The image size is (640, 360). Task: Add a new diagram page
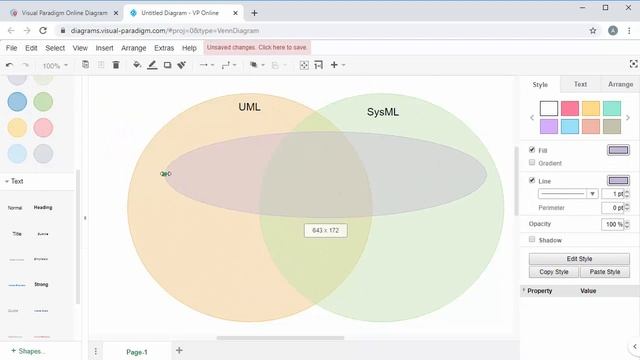point(179,350)
